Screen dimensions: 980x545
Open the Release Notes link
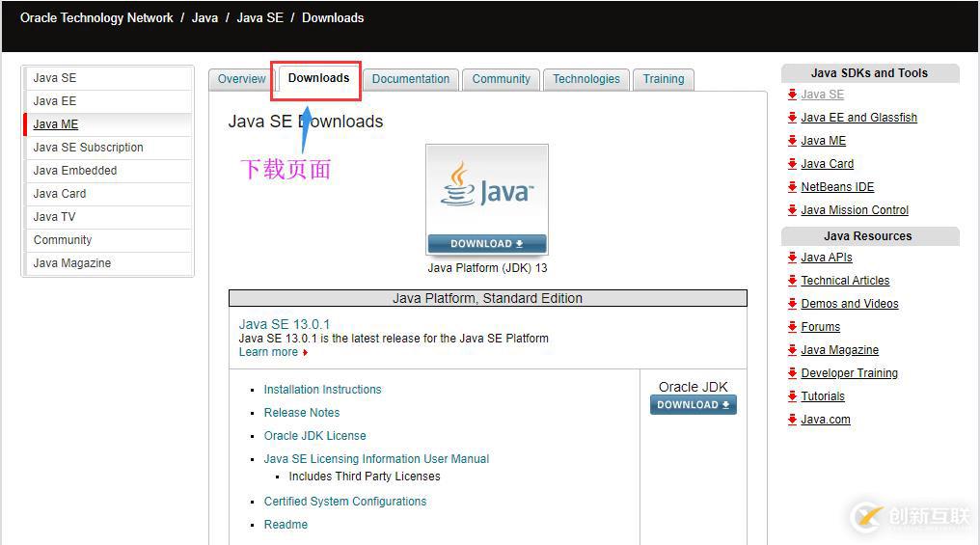pos(302,413)
